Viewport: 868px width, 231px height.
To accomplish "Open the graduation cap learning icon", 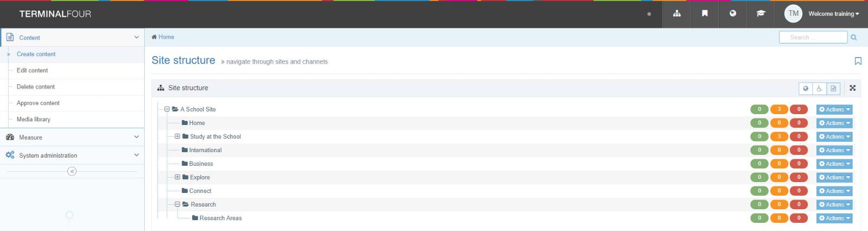I will click(761, 14).
